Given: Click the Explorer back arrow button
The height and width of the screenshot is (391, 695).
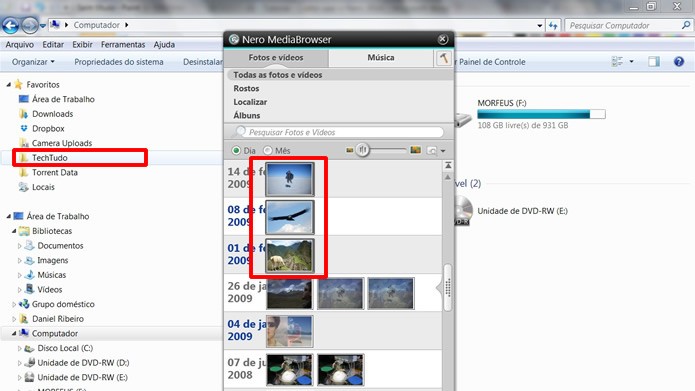Looking at the screenshot, I should coord(11,25).
